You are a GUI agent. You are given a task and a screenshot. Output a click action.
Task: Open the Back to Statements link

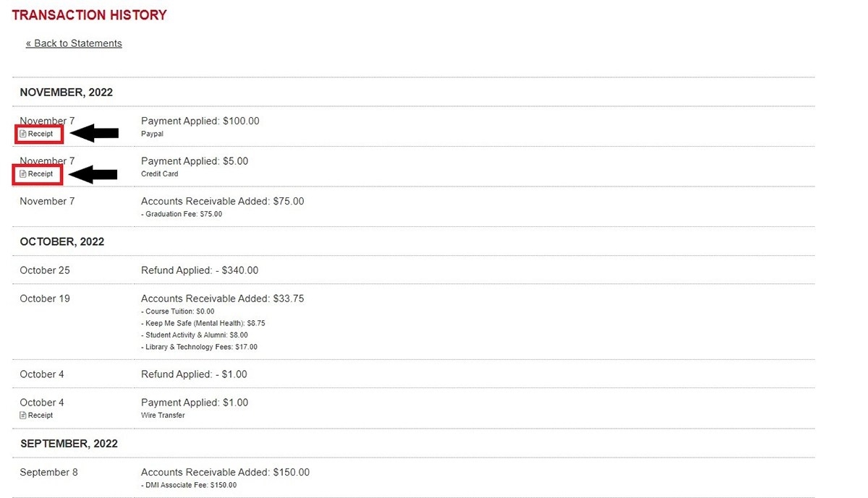(74, 43)
